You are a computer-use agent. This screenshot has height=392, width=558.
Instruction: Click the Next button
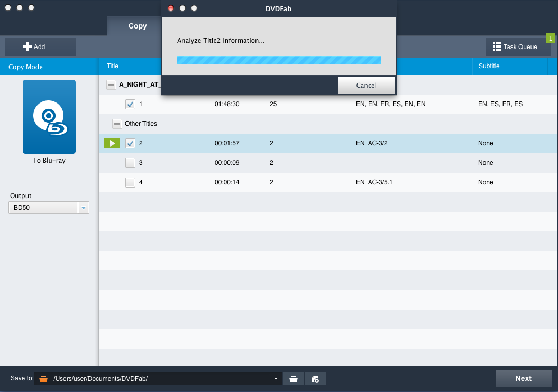[524, 378]
